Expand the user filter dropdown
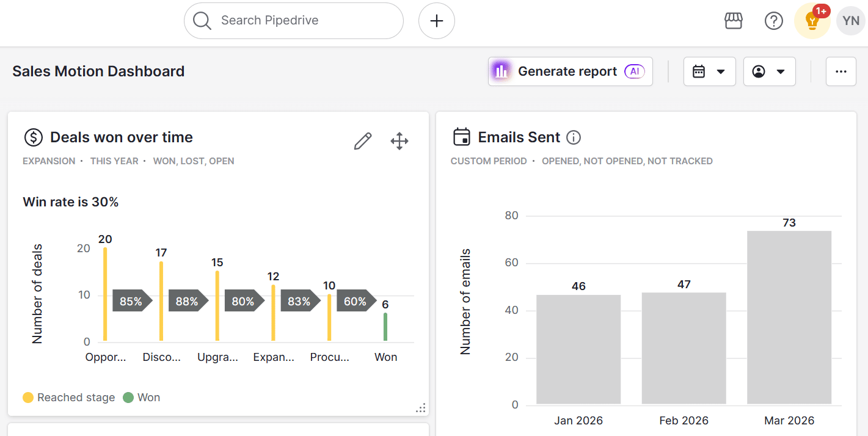Viewport: 868px width, 436px height. (x=769, y=71)
